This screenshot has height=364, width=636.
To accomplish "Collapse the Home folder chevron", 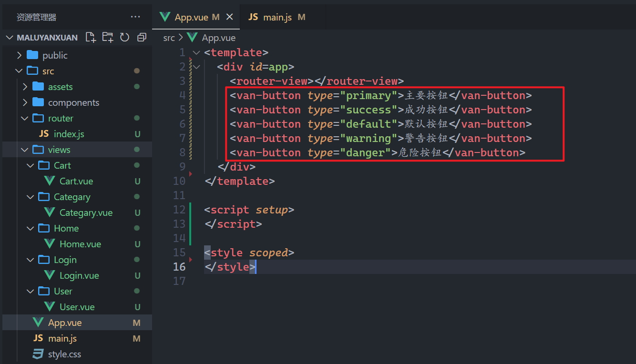I will (x=31, y=228).
